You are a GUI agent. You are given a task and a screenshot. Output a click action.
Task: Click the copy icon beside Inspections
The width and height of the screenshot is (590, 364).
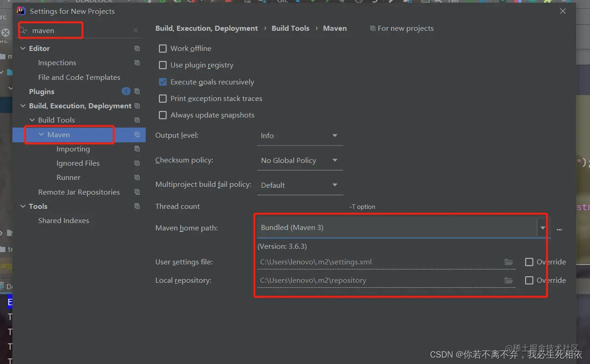[x=137, y=62]
